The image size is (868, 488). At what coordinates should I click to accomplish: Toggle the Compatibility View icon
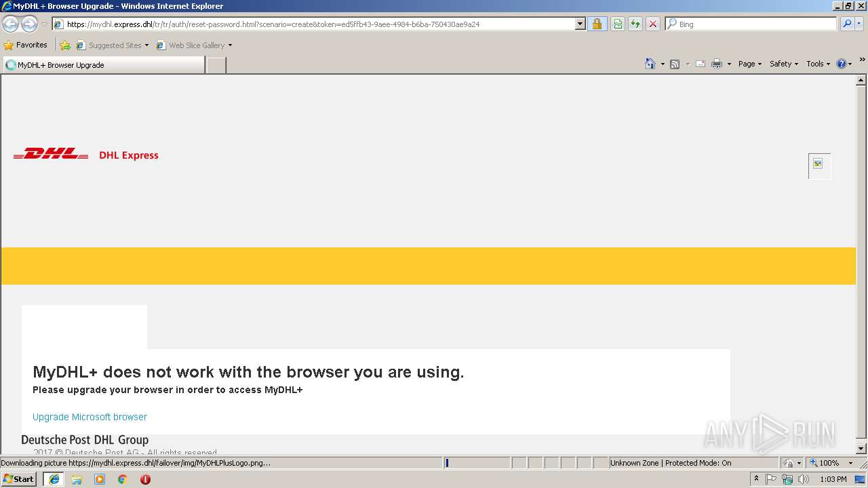[618, 24]
